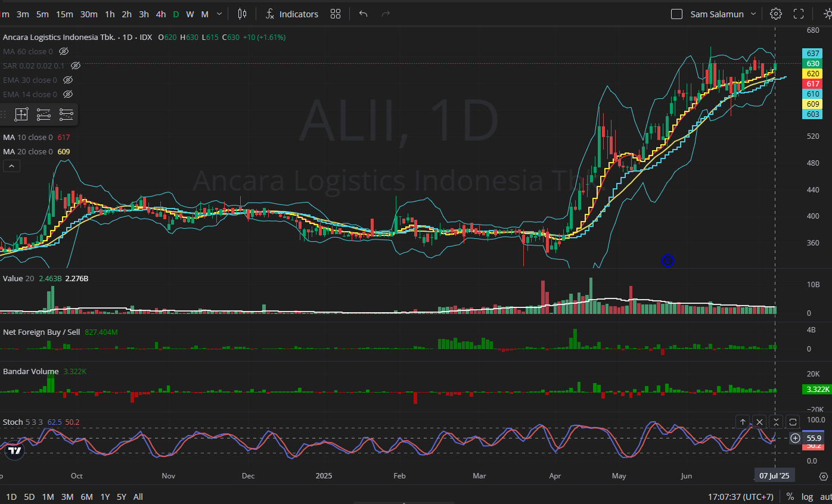This screenshot has width=832, height=504.
Task: Open the Sam Salamun layout dropdown
Action: (x=753, y=14)
